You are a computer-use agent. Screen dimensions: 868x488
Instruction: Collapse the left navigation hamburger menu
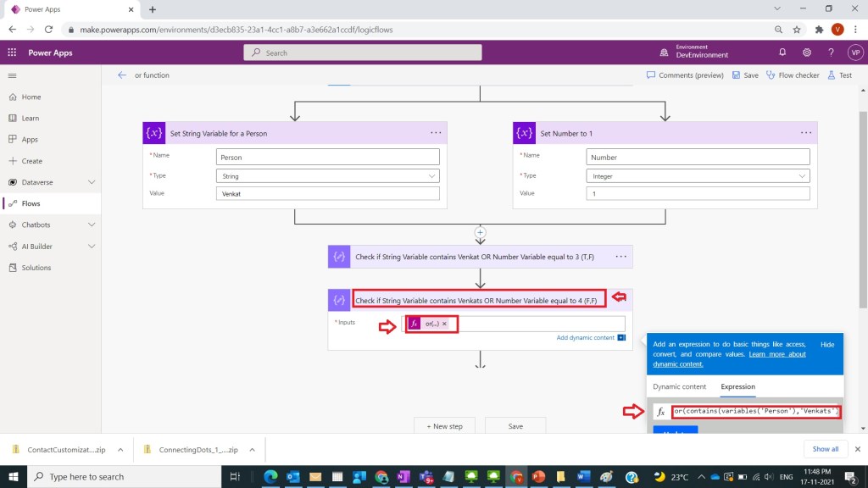[x=12, y=75]
